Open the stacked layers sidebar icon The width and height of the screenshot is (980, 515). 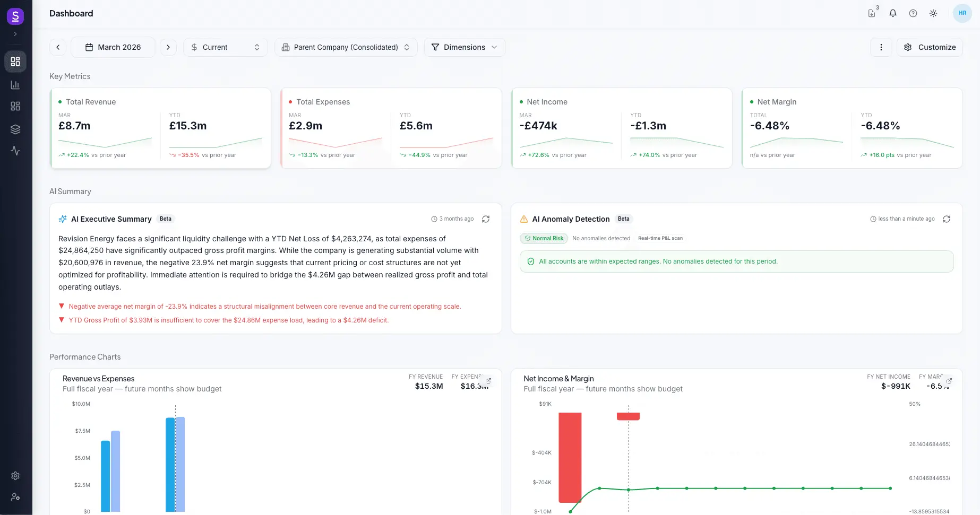tap(15, 129)
